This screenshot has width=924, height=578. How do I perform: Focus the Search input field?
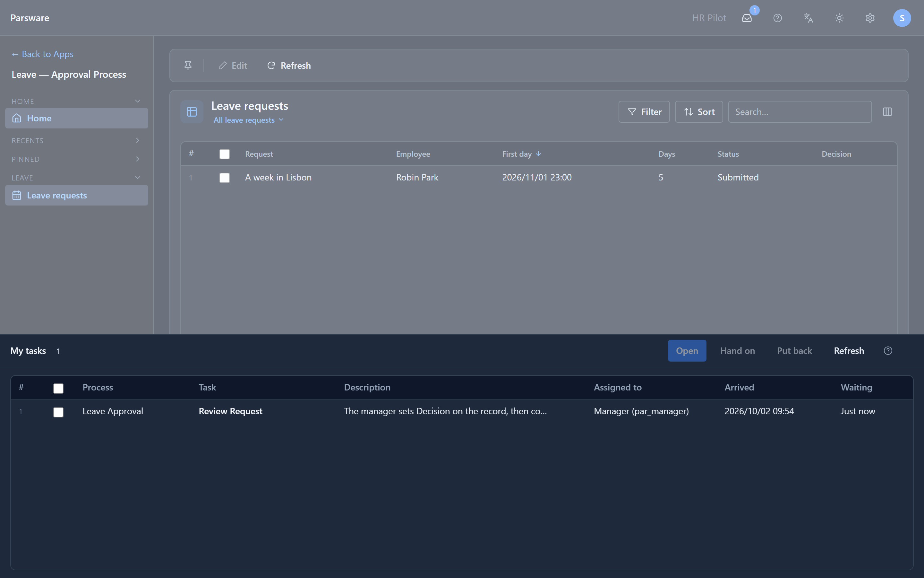pyautogui.click(x=800, y=112)
